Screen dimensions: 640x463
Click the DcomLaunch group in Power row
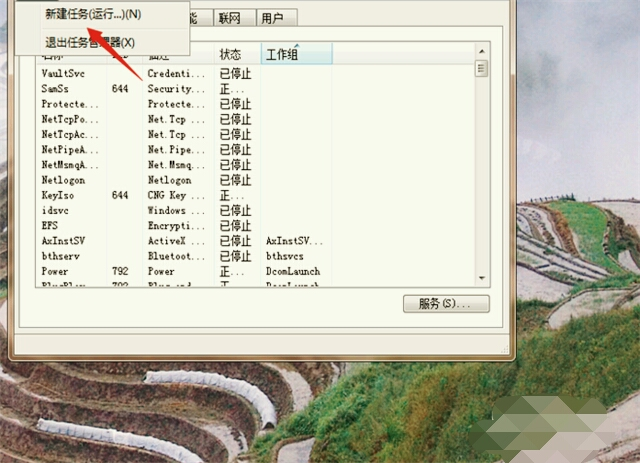point(293,272)
